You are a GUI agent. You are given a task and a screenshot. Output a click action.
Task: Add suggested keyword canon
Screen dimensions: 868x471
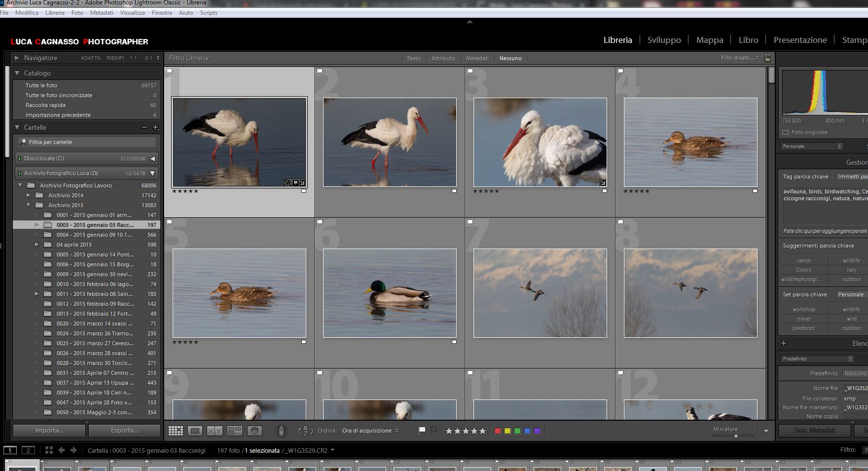pyautogui.click(x=803, y=260)
